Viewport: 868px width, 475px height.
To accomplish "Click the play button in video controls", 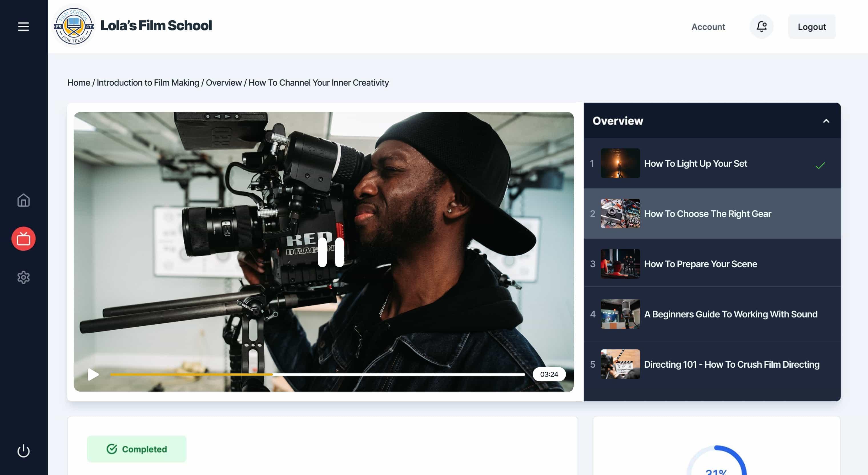I will coord(93,374).
